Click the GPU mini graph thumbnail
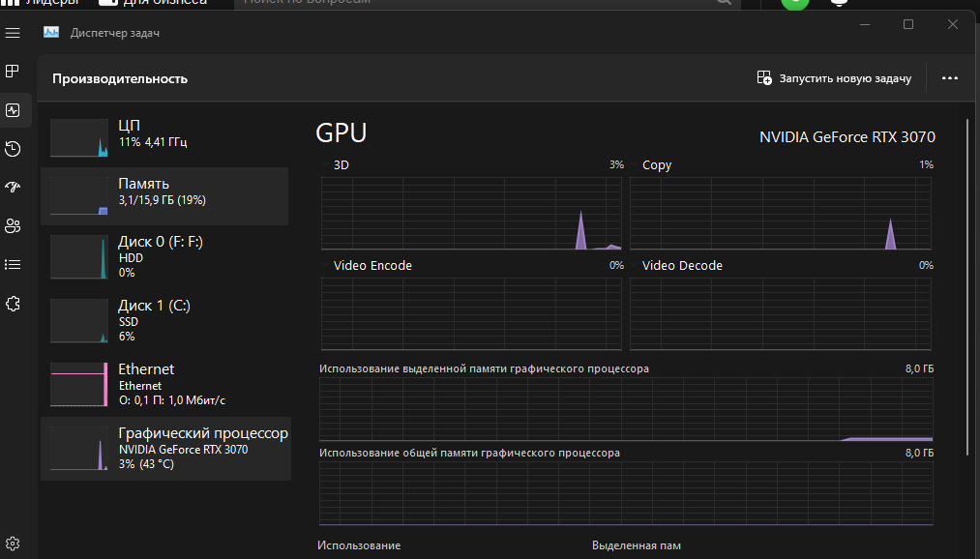 [x=78, y=449]
